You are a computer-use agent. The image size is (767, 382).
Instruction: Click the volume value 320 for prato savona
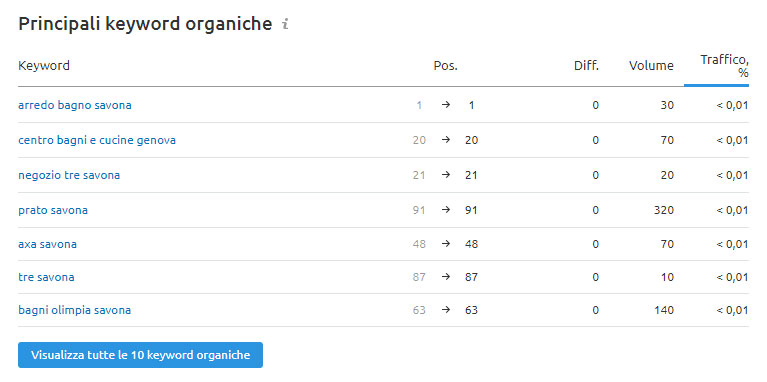click(x=663, y=210)
